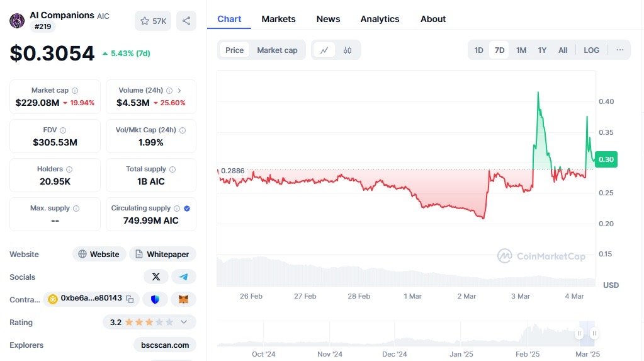Click the right handle of timeline range slider
Image resolution: width=644 pixels, height=361 pixels.
tap(594, 333)
